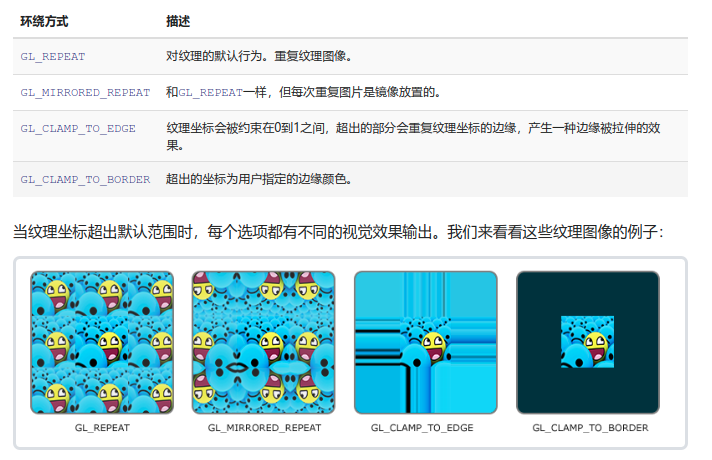Select GL_CLAMP_TO_EDGE code in the table's first column
The image size is (712, 460).
[78, 129]
